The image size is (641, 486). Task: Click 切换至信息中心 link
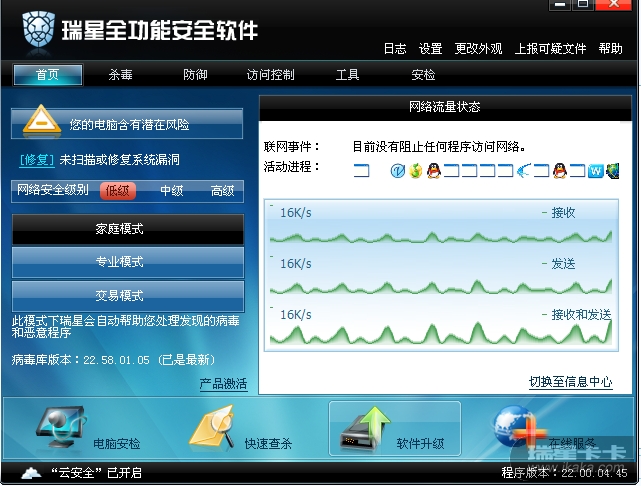571,382
